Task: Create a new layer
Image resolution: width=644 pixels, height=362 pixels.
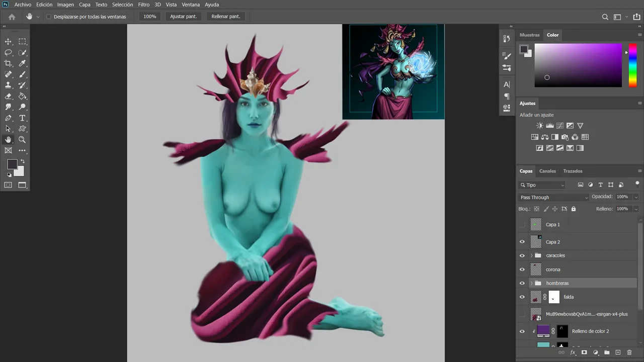Action: point(618,352)
